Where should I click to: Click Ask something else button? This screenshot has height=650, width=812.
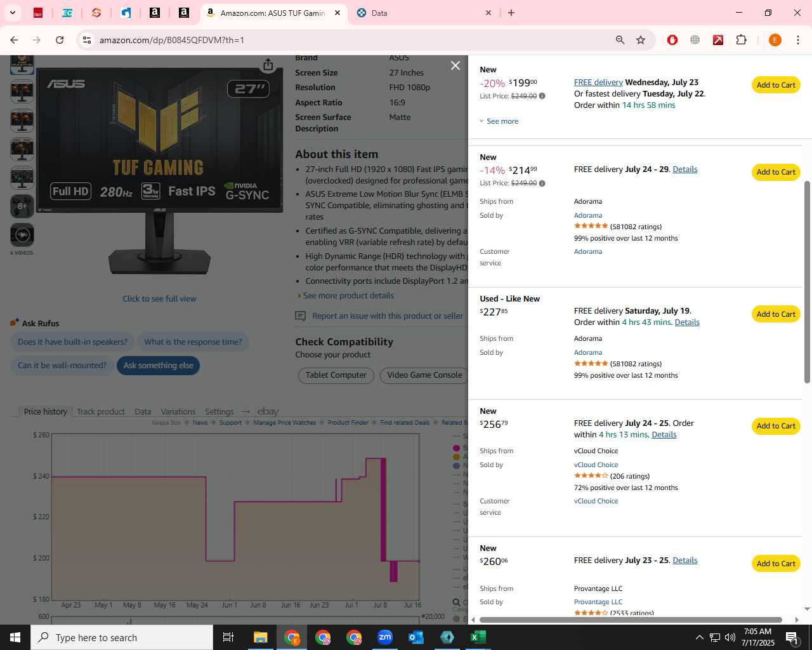point(158,366)
